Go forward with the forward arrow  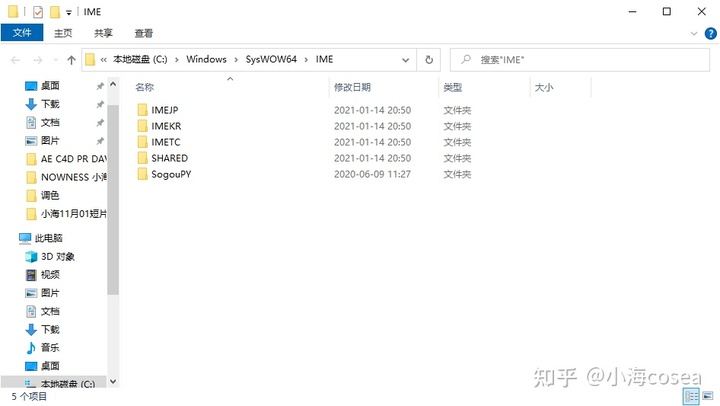click(x=38, y=60)
